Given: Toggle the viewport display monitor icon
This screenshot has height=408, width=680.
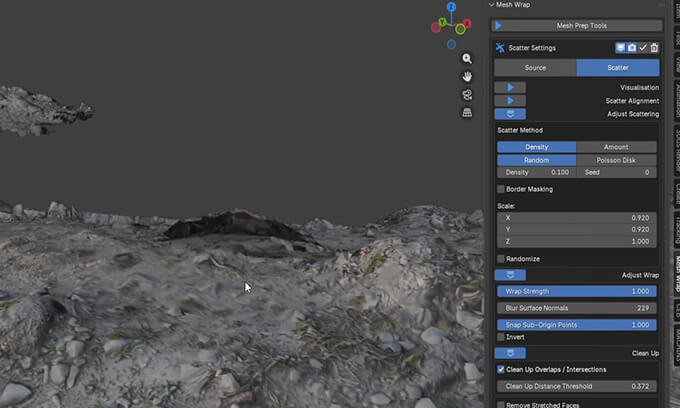Looking at the screenshot, I should click(x=621, y=48).
